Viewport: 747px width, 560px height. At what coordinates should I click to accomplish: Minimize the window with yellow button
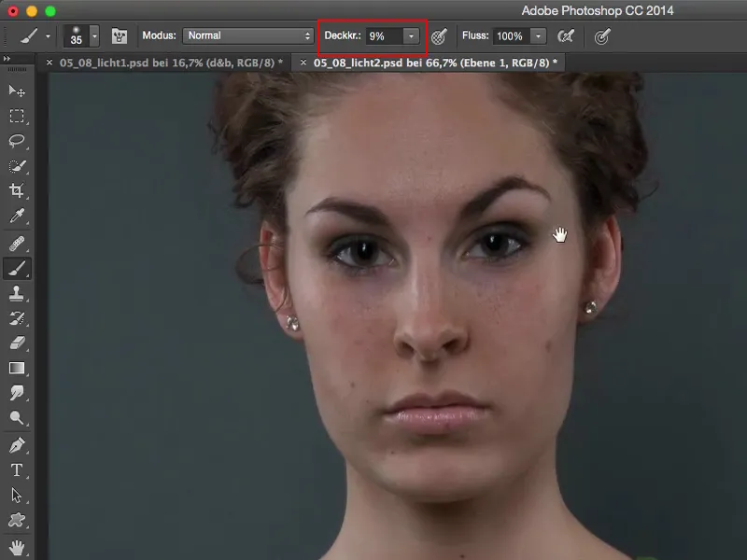[32, 11]
